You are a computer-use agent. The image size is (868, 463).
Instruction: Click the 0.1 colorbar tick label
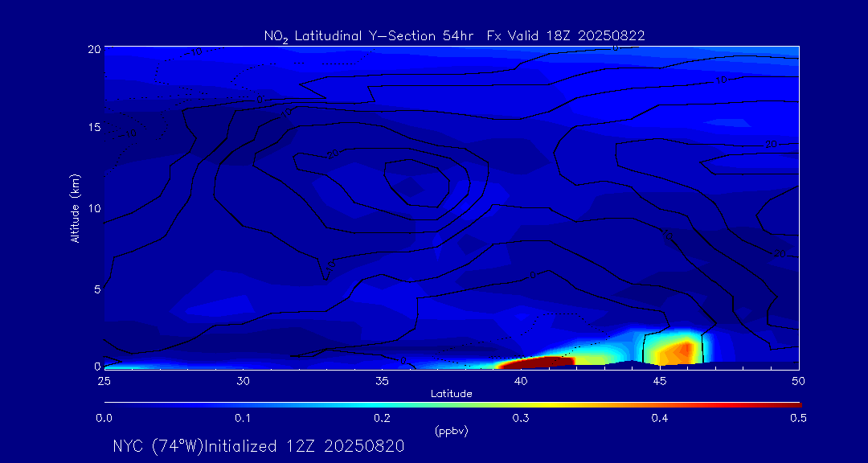point(243,418)
